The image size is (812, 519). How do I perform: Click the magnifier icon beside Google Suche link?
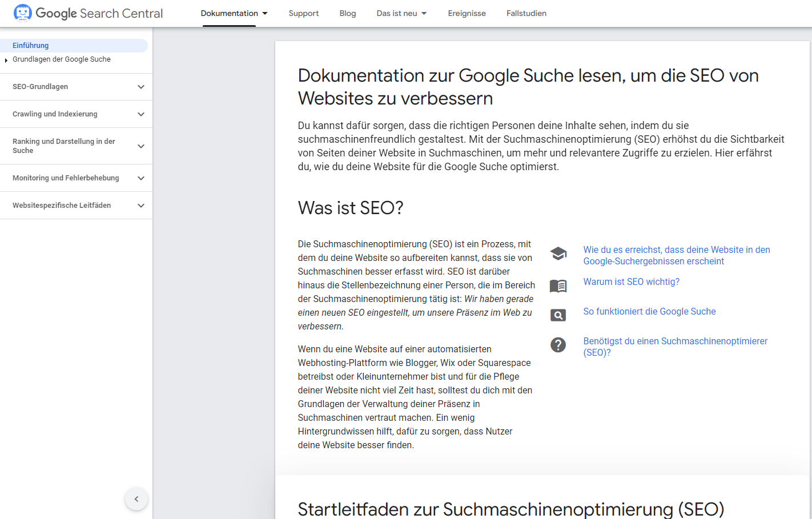[558, 315]
